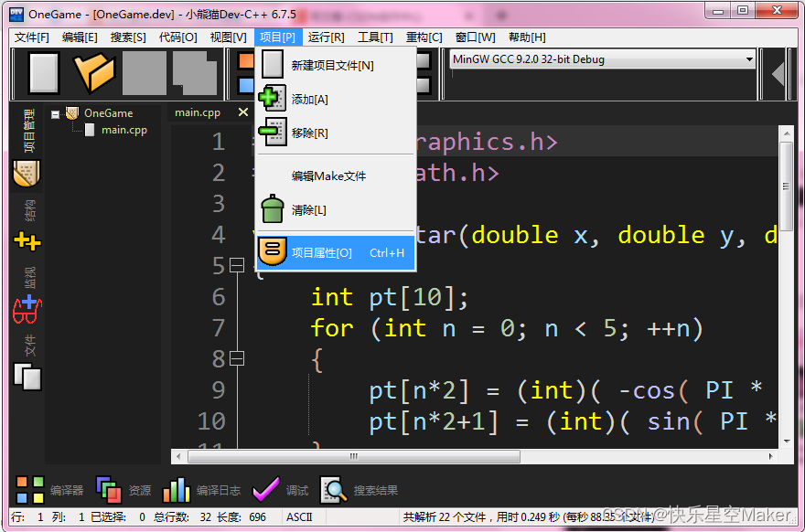Screen dimensions: 805x532
Task: Open the 调试 bottom tab
Action: pyautogui.click(x=297, y=491)
